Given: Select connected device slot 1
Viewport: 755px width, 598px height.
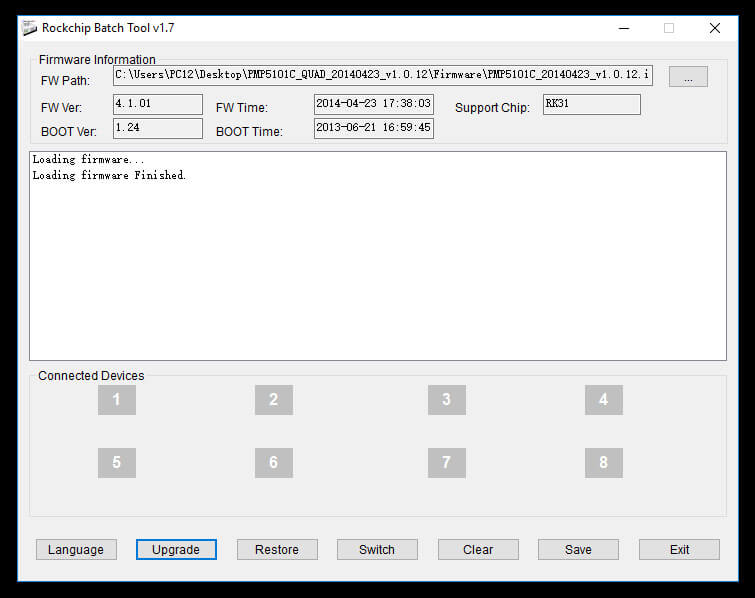Looking at the screenshot, I should tap(117, 400).
